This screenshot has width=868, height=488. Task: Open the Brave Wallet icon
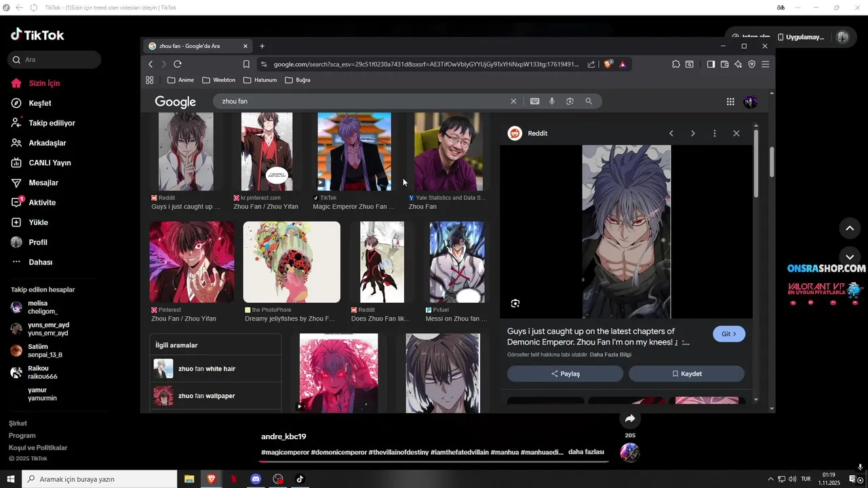724,64
